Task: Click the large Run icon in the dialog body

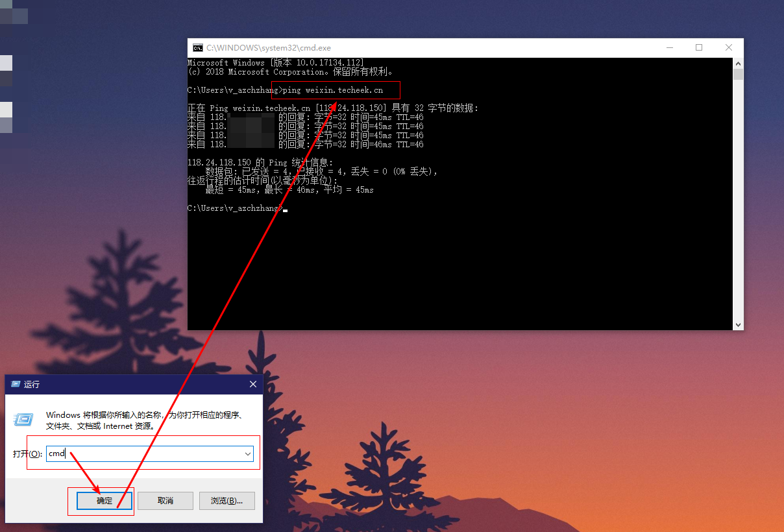Action: (24, 420)
